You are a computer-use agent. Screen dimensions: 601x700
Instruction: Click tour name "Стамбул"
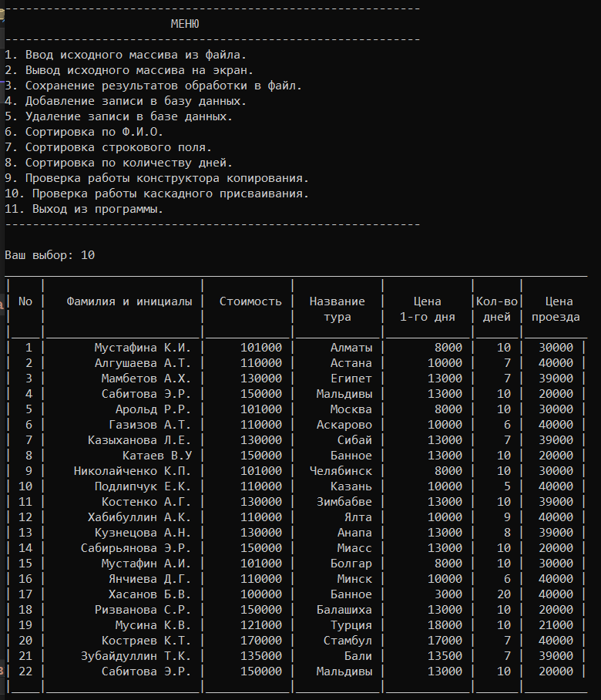[348, 641]
